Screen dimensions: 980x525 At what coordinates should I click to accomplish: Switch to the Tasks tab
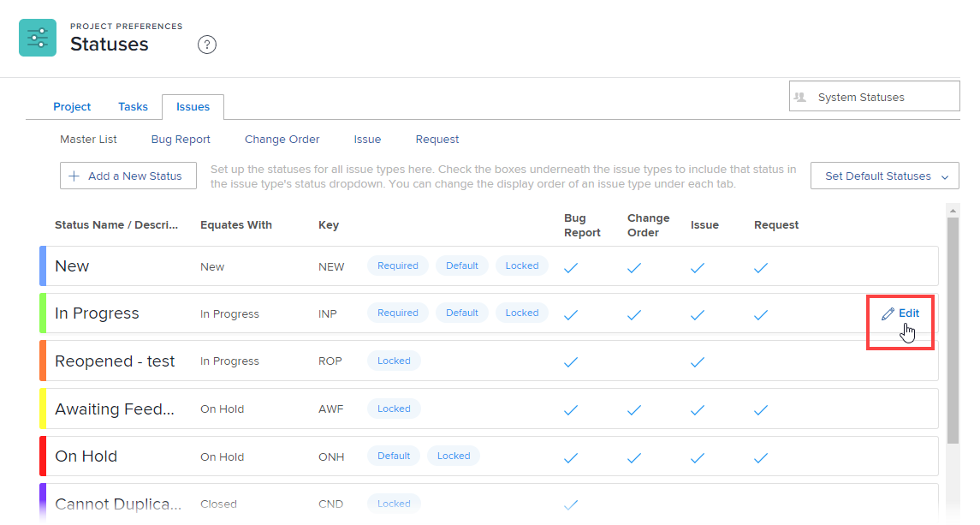(133, 107)
